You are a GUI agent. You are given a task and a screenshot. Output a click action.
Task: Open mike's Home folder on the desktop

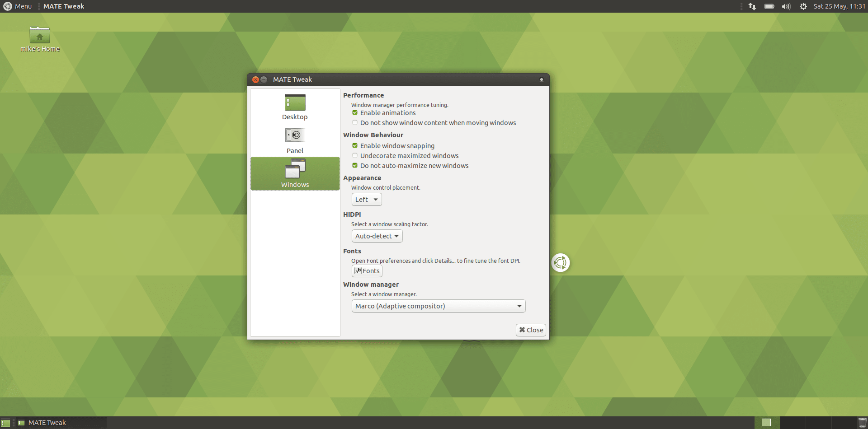coord(40,39)
